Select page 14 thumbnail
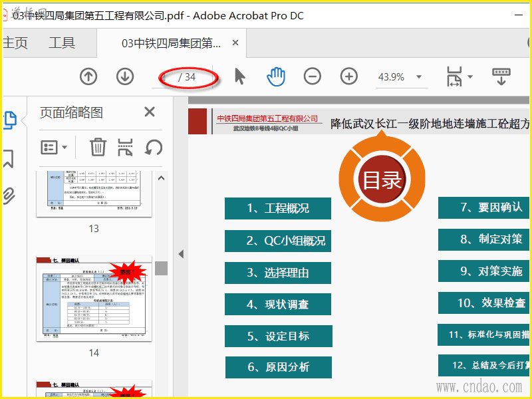Image resolution: width=532 pixels, height=399 pixels. [x=94, y=299]
